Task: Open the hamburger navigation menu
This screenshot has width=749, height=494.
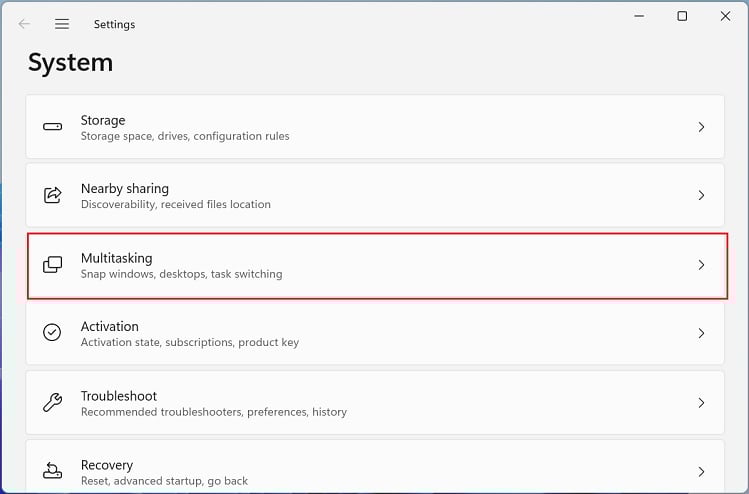Action: tap(62, 24)
